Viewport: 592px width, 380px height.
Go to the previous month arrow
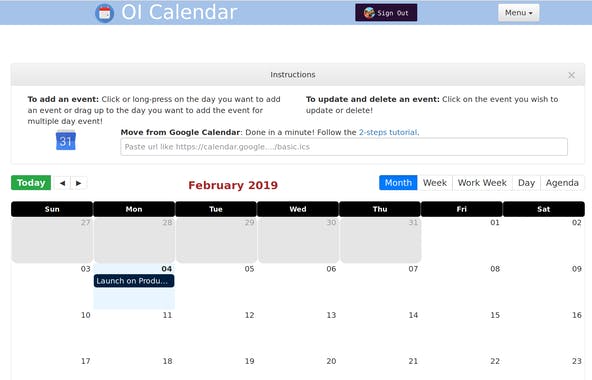point(62,183)
